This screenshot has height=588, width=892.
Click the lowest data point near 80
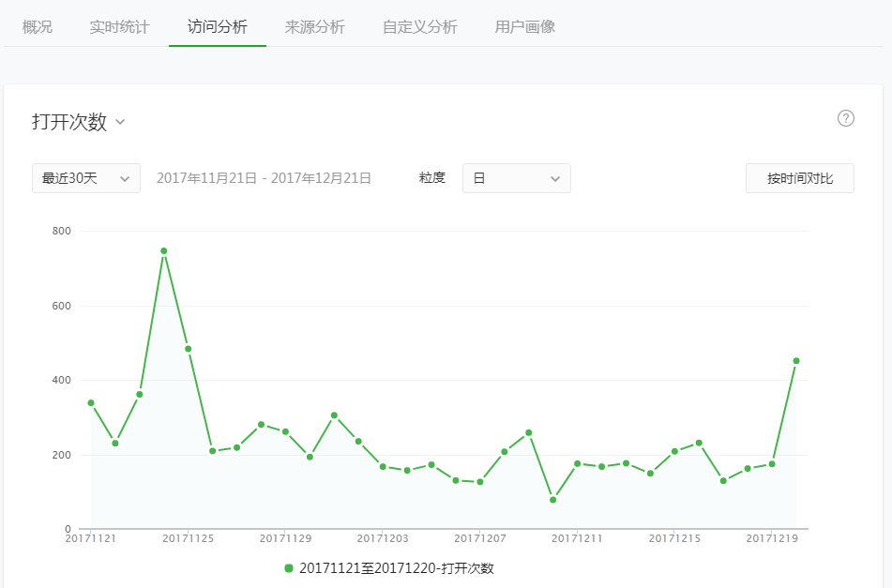553,500
